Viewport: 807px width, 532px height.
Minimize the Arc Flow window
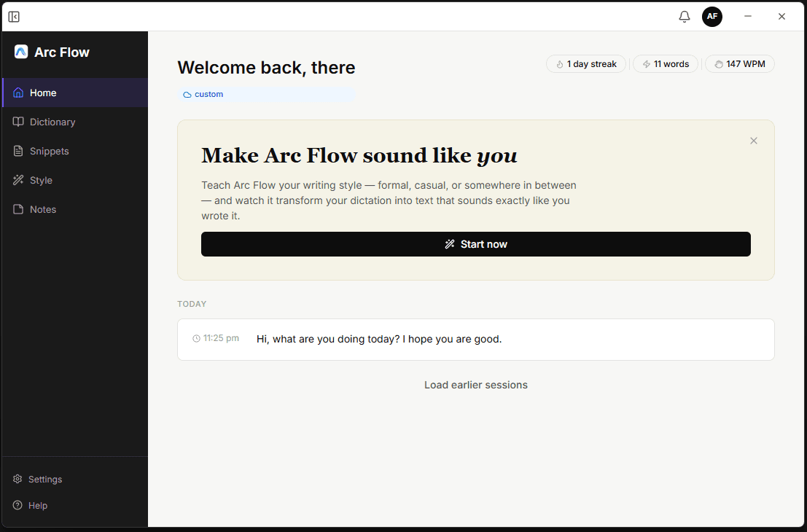click(748, 17)
